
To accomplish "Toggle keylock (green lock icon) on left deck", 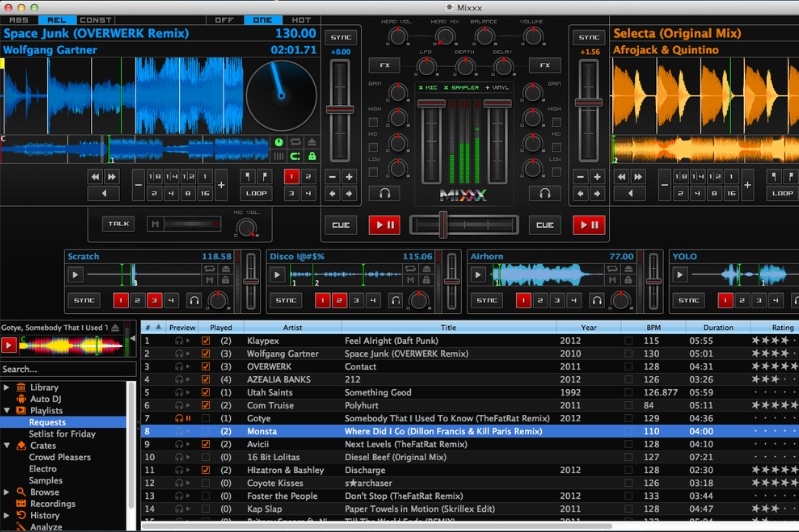I will (312, 156).
